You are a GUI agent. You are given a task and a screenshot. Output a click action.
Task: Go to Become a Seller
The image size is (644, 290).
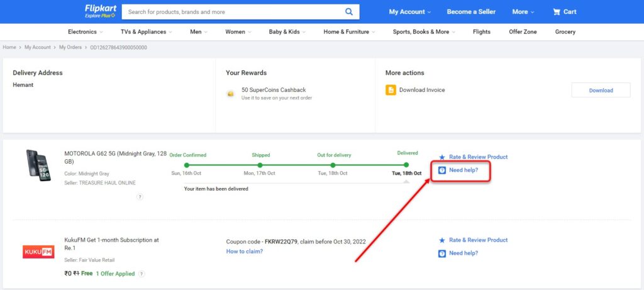pos(471,12)
